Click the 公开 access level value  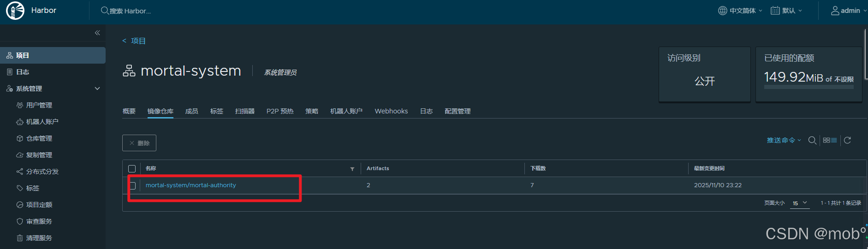pyautogui.click(x=705, y=81)
